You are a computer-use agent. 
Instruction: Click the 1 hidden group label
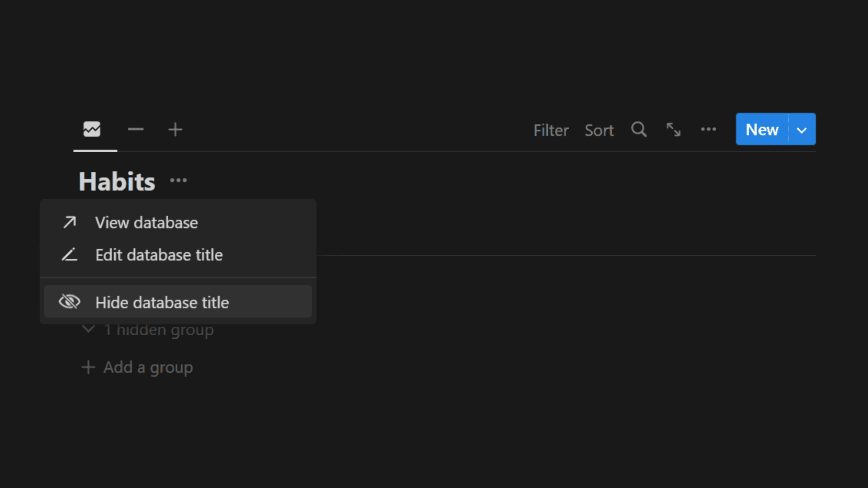pos(159,330)
